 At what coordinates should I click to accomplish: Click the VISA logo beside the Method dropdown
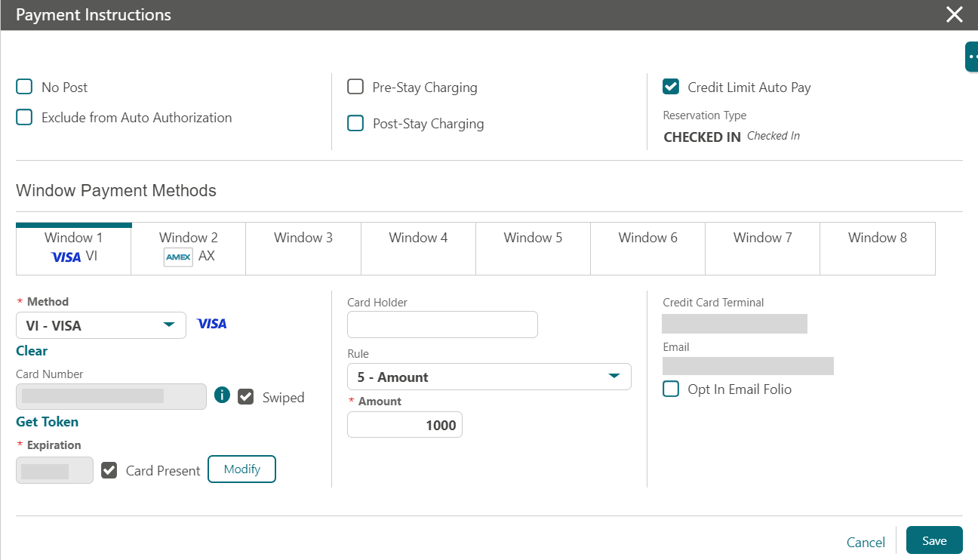[x=211, y=324]
